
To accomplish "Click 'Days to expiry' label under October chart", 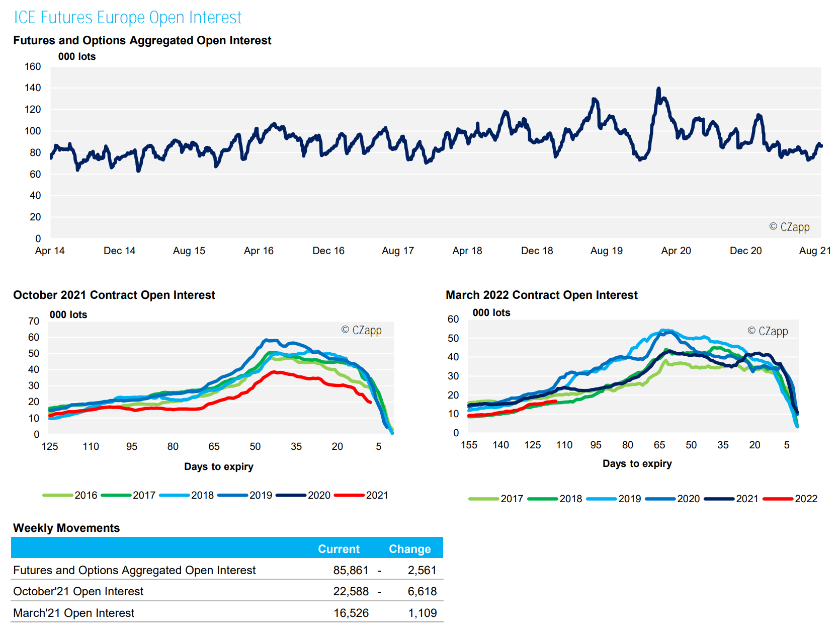I will point(219,466).
